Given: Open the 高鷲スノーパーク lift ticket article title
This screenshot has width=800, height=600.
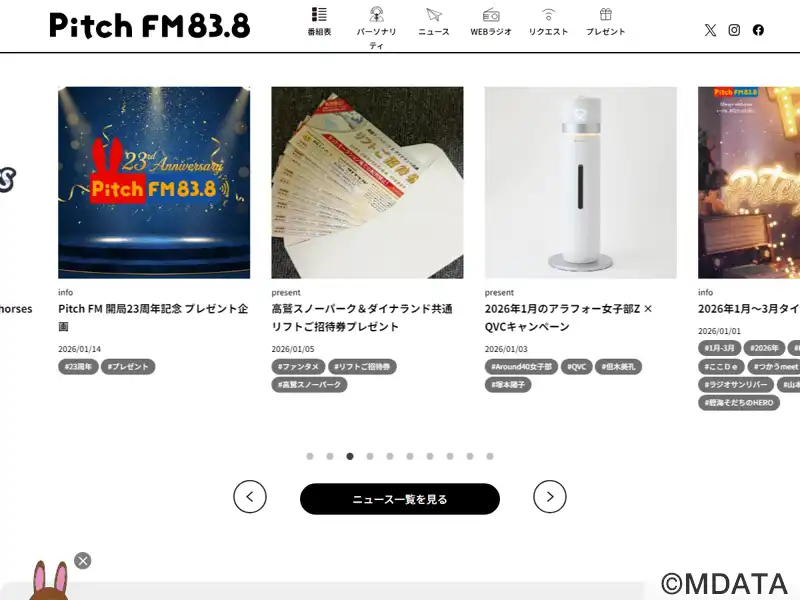Looking at the screenshot, I should point(362,317).
